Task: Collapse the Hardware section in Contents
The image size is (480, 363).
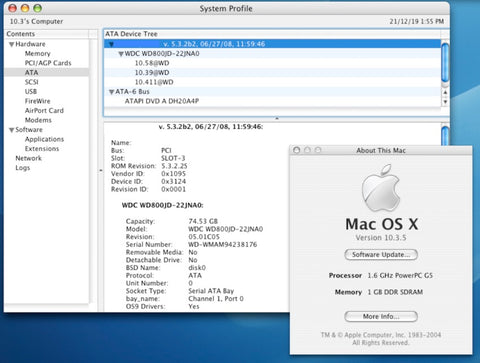Action: coord(12,44)
